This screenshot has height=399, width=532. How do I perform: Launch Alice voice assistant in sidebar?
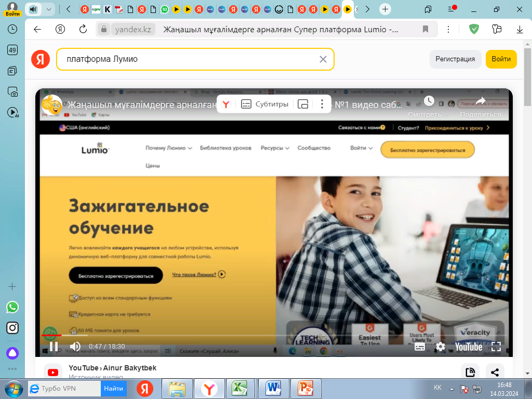[12, 353]
